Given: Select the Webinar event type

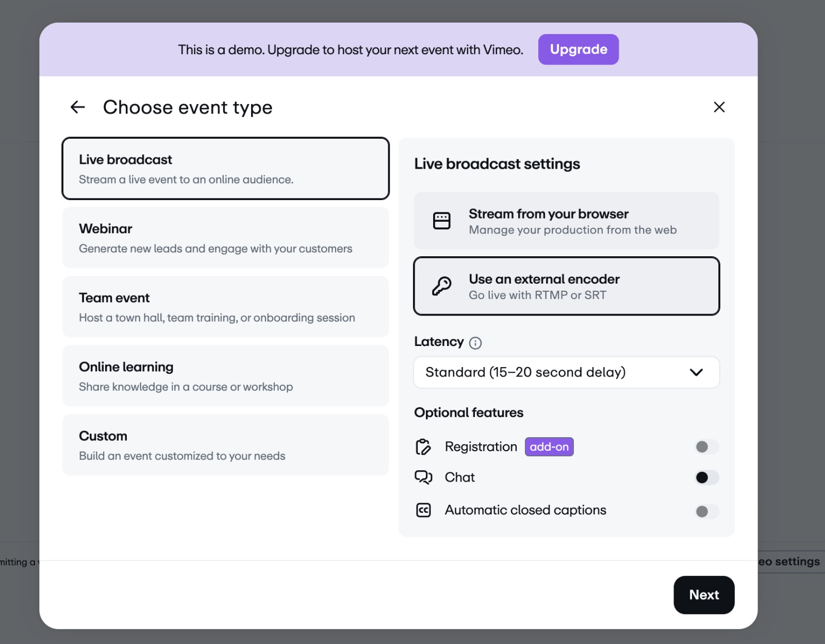Looking at the screenshot, I should tap(225, 238).
